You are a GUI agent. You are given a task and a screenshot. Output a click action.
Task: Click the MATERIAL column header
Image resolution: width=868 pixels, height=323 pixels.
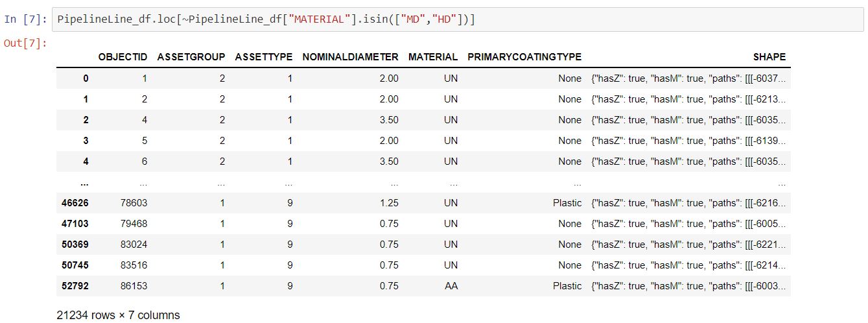pos(433,57)
